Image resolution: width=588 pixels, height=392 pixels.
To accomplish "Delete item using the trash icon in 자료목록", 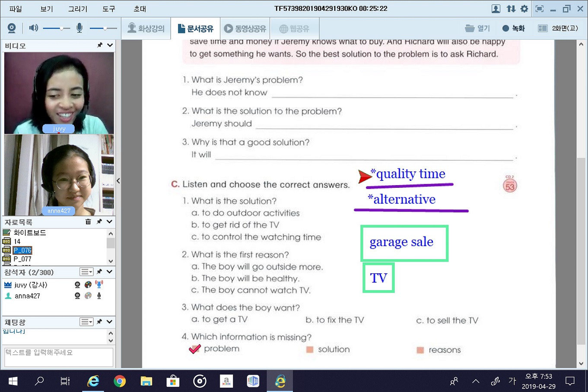I will coord(88,222).
